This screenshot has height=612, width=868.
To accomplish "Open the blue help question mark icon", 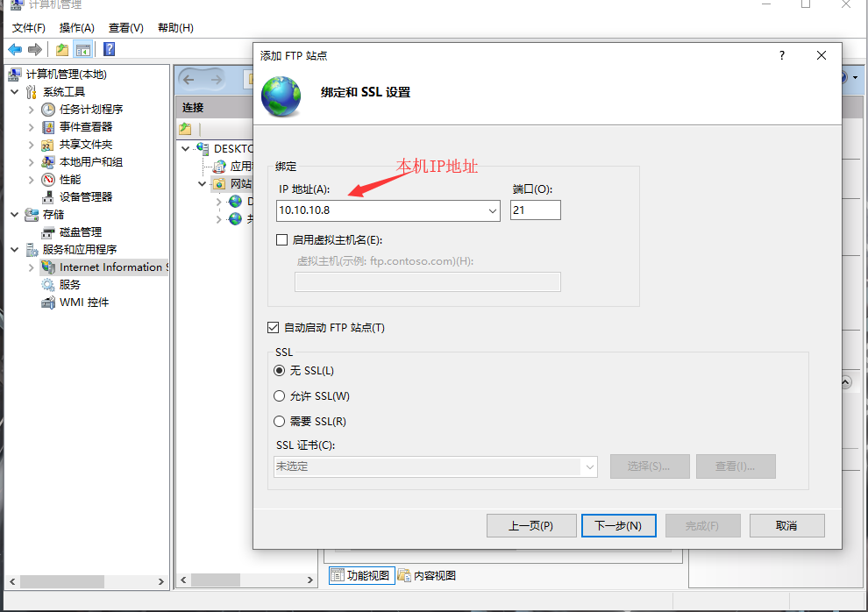I will pyautogui.click(x=110, y=49).
